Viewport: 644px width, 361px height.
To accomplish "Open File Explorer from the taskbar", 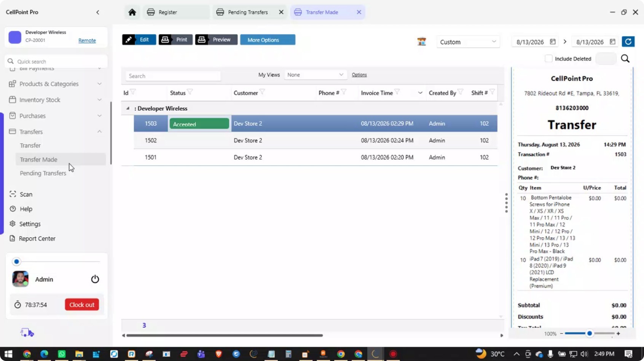I will tap(79, 354).
